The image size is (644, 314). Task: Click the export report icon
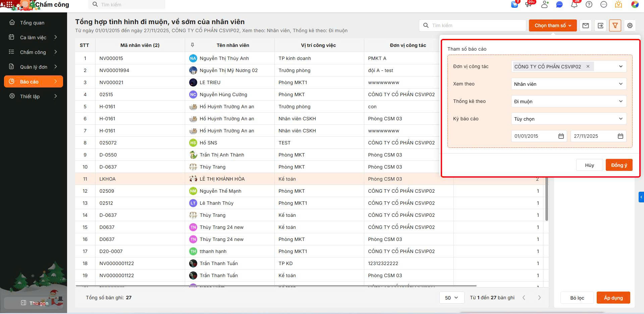600,25
